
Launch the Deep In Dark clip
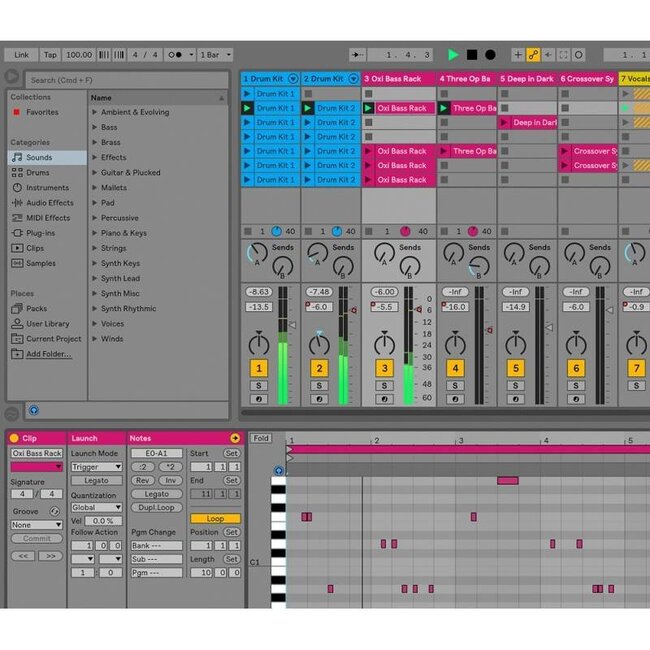tap(504, 123)
